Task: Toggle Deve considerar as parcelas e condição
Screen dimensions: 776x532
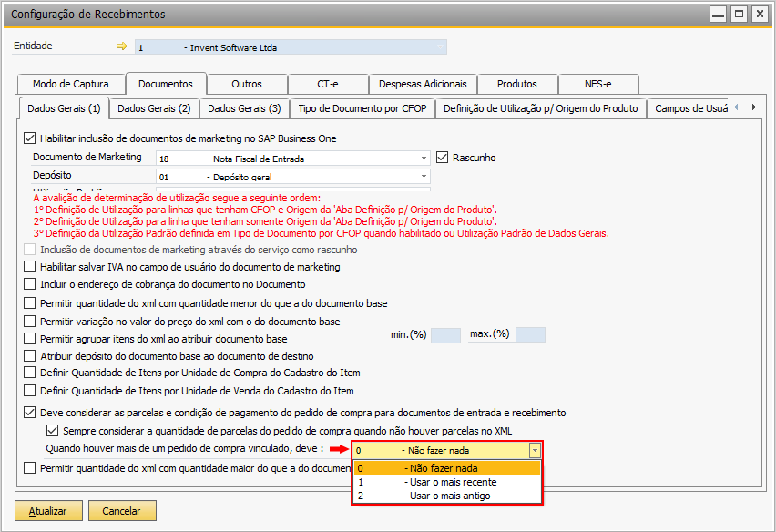Action: coord(30,413)
